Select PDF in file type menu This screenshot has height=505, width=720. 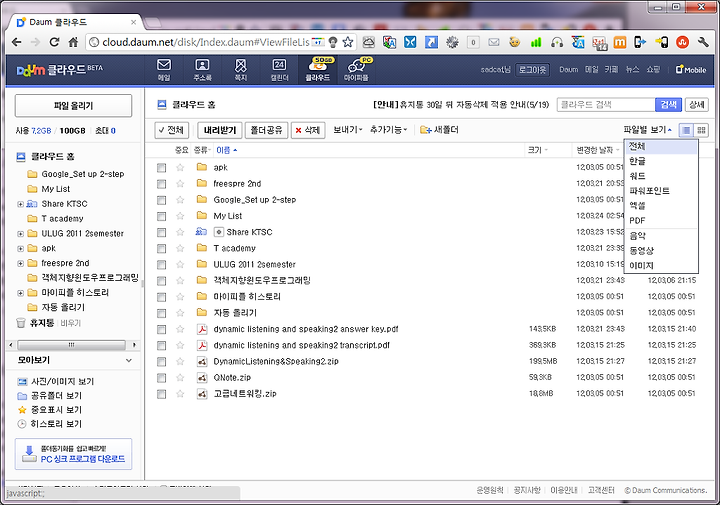coord(661,220)
